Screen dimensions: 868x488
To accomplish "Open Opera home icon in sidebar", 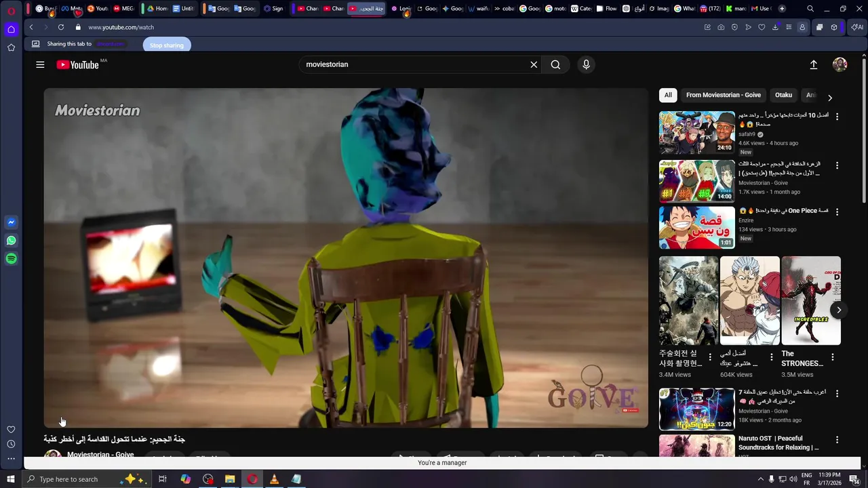I will (x=11, y=29).
